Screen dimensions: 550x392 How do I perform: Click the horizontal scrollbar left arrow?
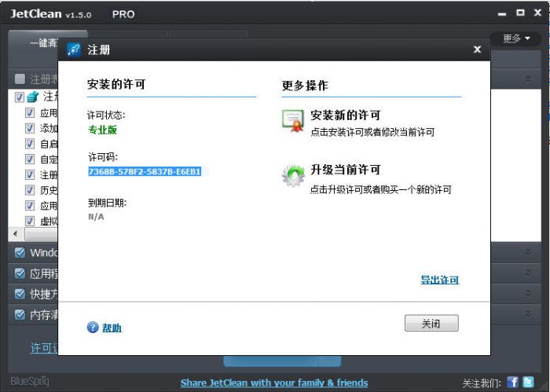16,234
